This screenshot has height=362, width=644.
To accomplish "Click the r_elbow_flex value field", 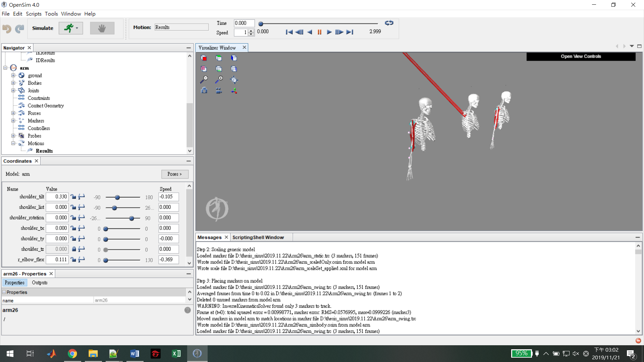I will click(x=57, y=259).
